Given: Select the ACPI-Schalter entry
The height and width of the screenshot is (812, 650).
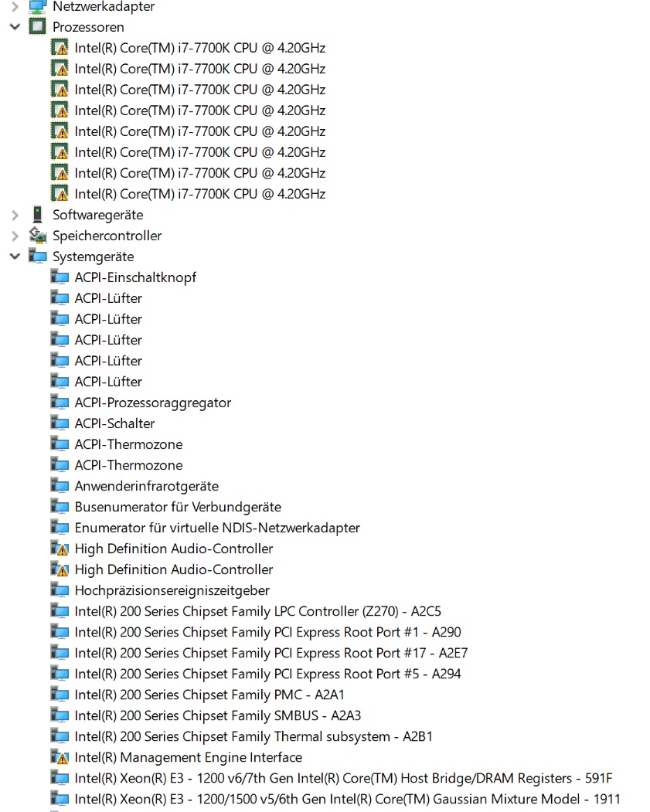Looking at the screenshot, I should tap(114, 423).
